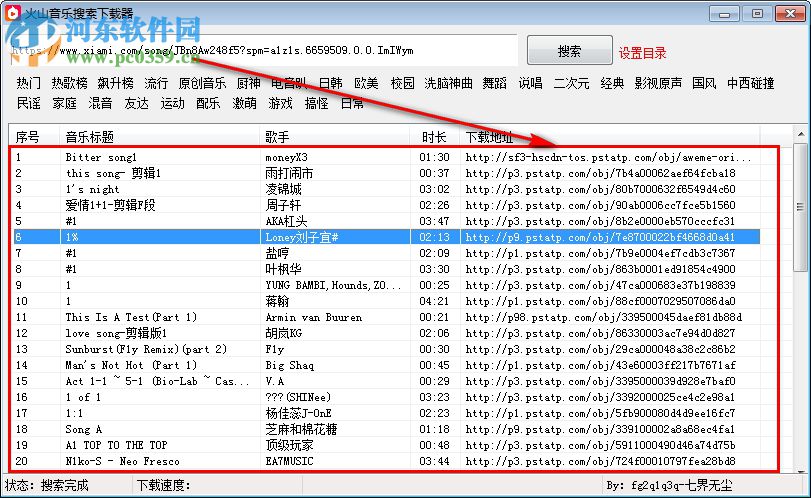Select the 校园 category
Screen dimensions: 811x498
click(x=402, y=83)
